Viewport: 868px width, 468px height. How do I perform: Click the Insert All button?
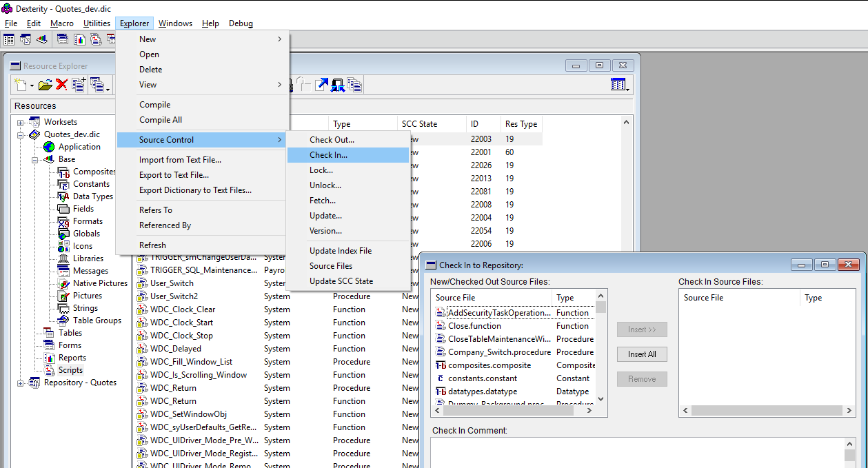[641, 354]
